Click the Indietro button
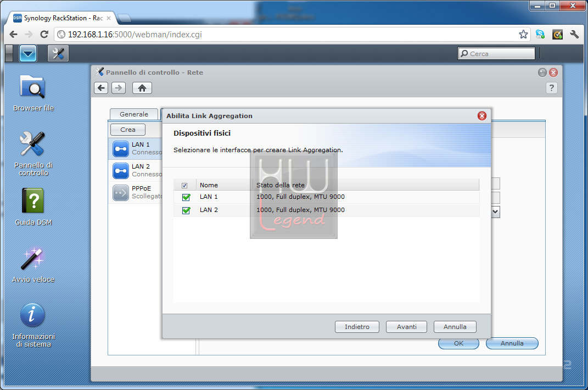 pyautogui.click(x=357, y=327)
